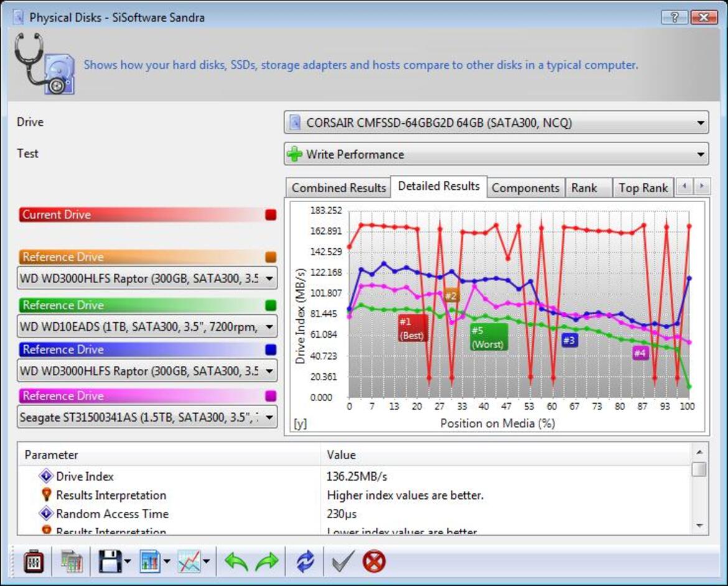The image size is (728, 586).
Task: Click the Random Access Time diamond icon
Action: coord(46,514)
